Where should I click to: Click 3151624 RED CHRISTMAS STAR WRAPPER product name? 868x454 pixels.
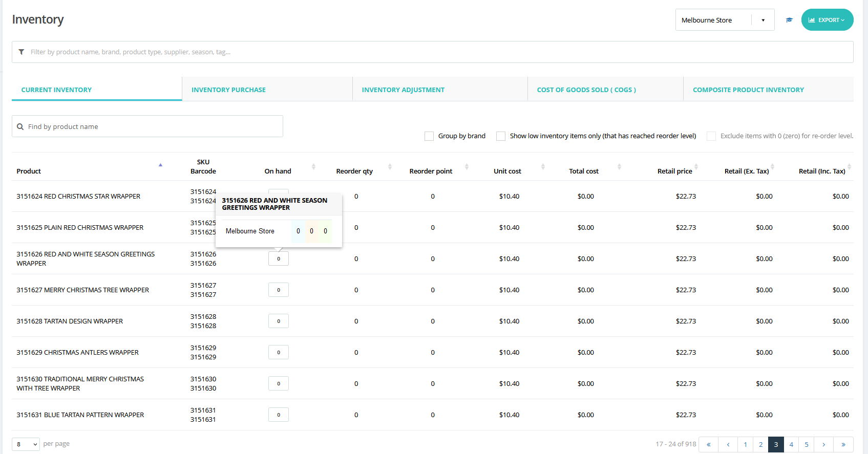tap(78, 196)
